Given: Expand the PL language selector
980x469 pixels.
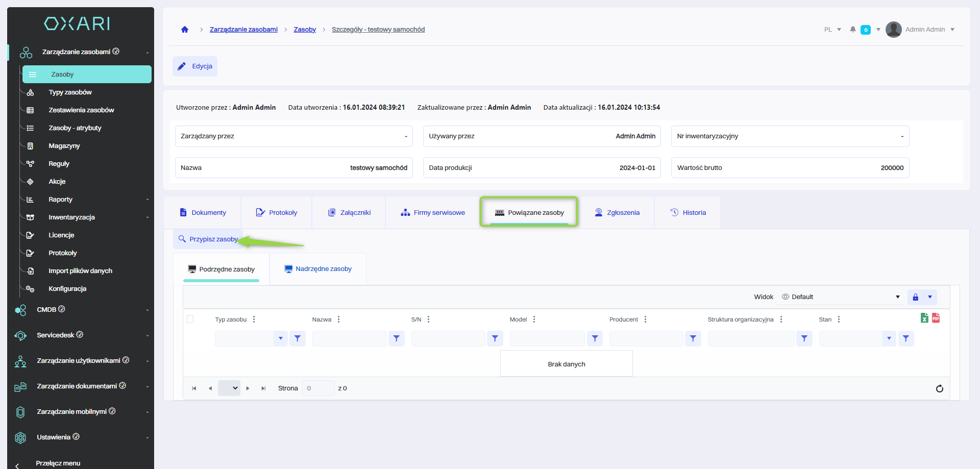Looking at the screenshot, I should (832, 30).
